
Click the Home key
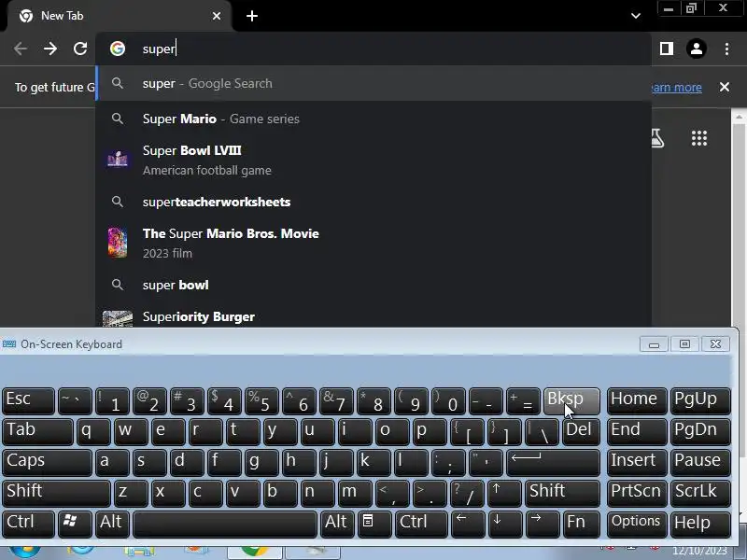(x=637, y=401)
